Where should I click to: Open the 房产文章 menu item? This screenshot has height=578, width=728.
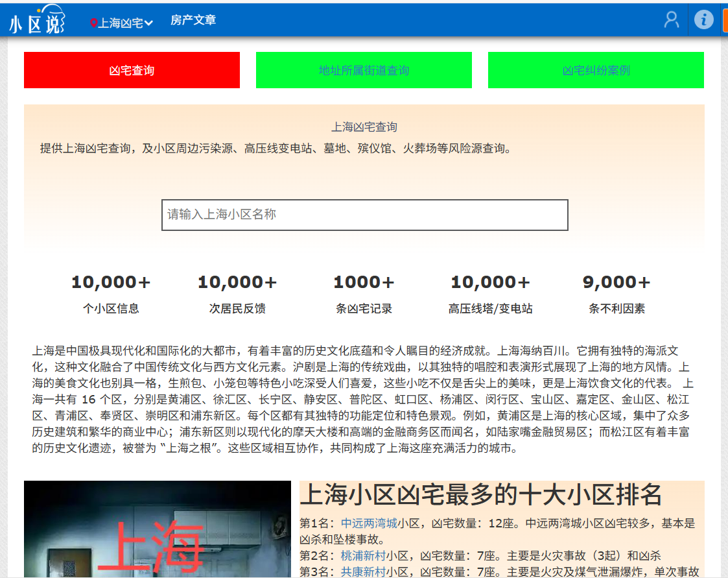[x=193, y=20]
